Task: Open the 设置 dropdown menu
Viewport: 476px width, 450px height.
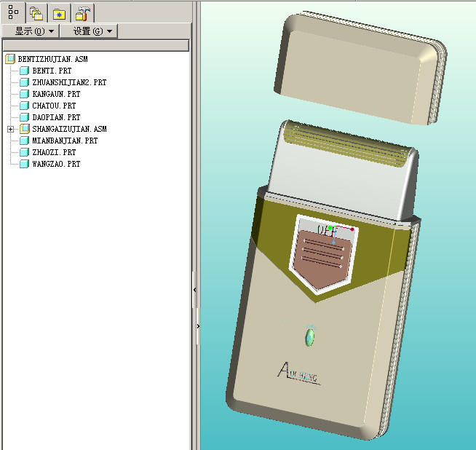Action: (89, 31)
